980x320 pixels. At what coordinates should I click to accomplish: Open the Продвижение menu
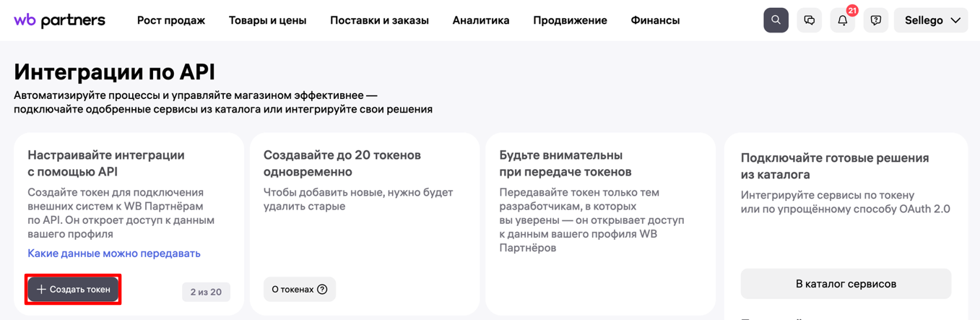(570, 20)
